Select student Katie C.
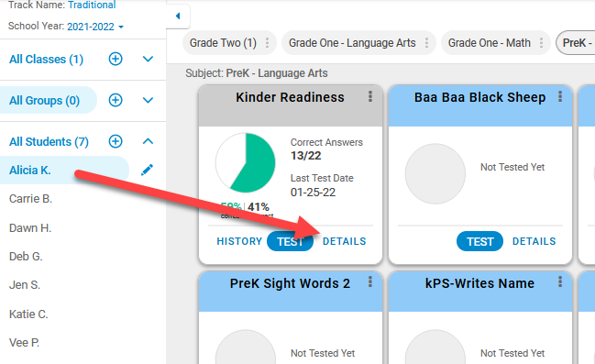Viewport: 595px width, 364px height. coord(28,314)
